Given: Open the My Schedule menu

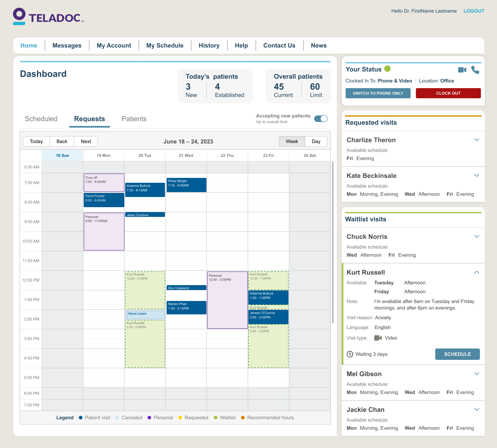Looking at the screenshot, I should point(165,45).
